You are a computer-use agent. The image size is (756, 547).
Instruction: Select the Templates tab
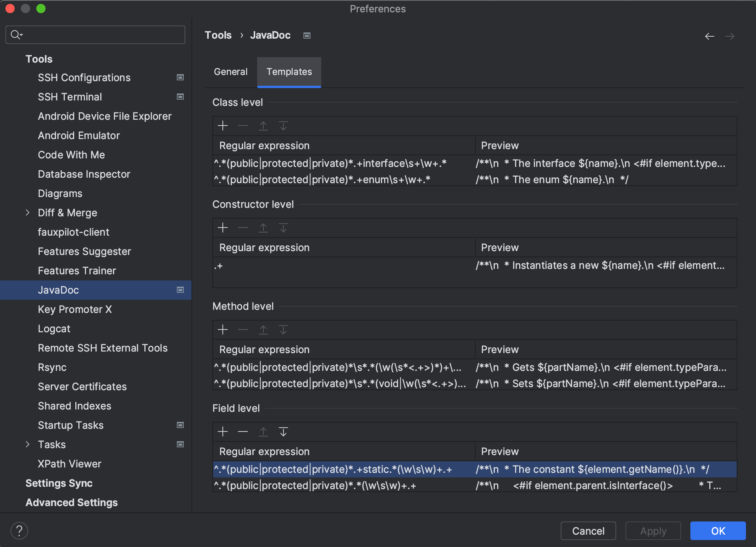[x=289, y=72]
